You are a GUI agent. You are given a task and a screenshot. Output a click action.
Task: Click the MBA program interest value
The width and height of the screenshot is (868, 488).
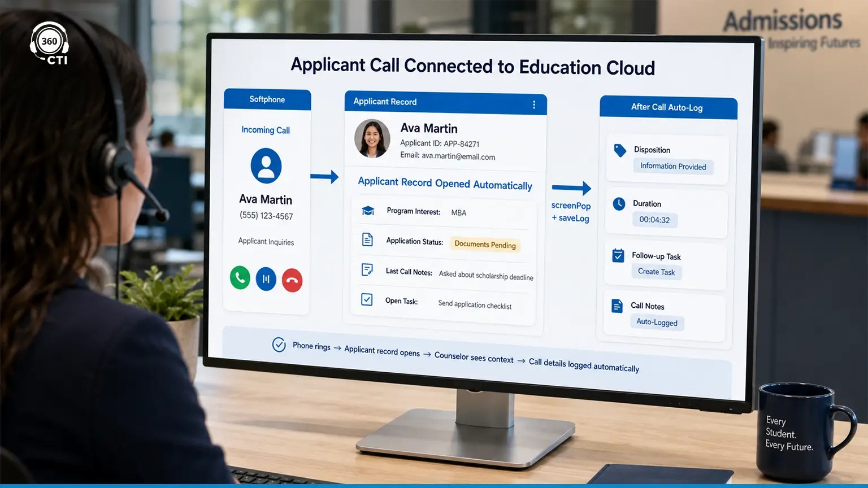459,213
